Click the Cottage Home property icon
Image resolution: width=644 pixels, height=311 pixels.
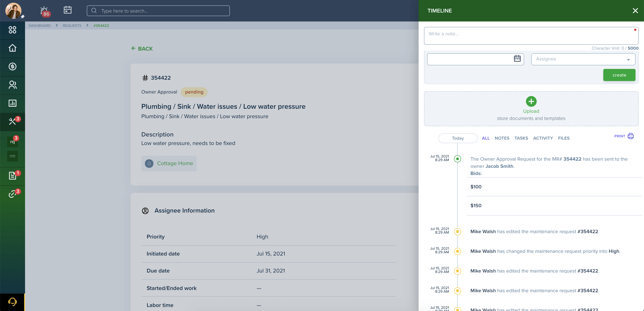pos(149,163)
